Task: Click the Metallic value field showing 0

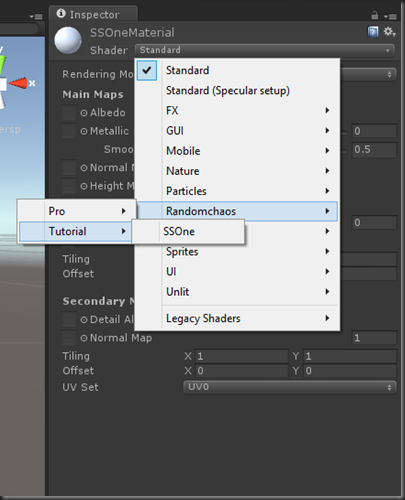Action: (374, 131)
